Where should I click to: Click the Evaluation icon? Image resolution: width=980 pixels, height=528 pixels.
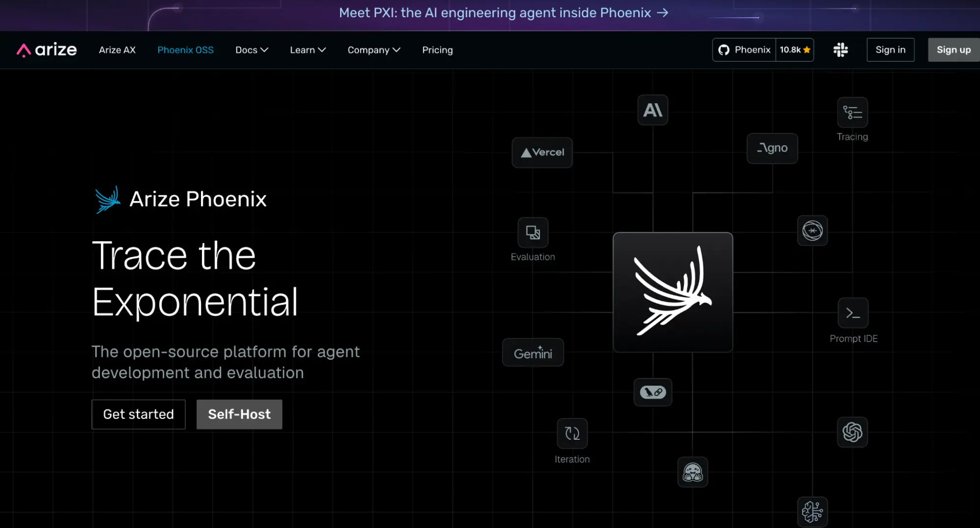pyautogui.click(x=533, y=232)
